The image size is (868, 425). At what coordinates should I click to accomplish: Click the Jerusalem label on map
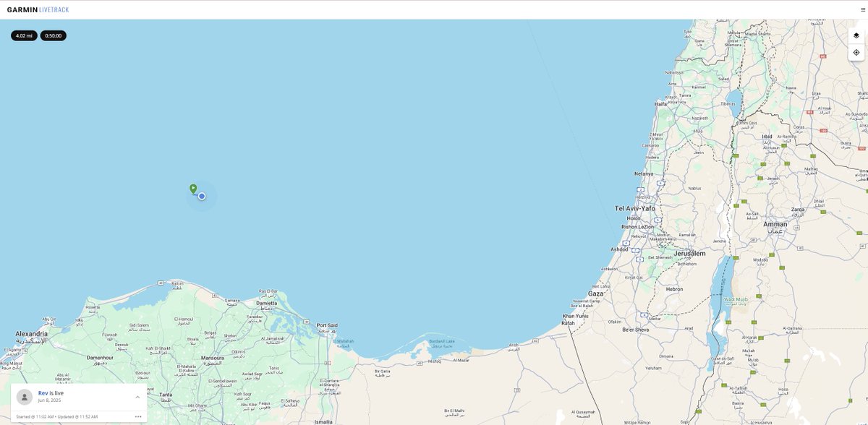689,254
